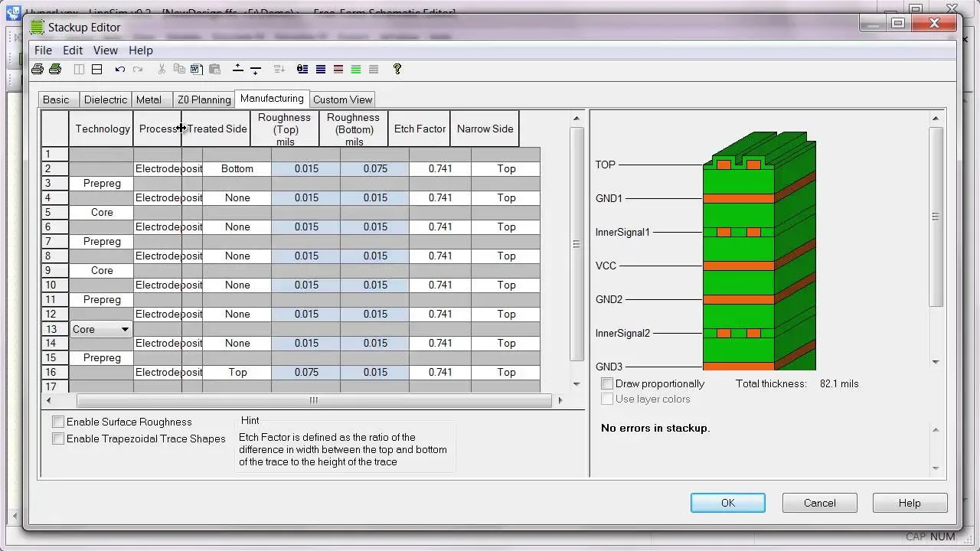
Task: Open the Core dropdown in row 13
Action: coord(124,329)
